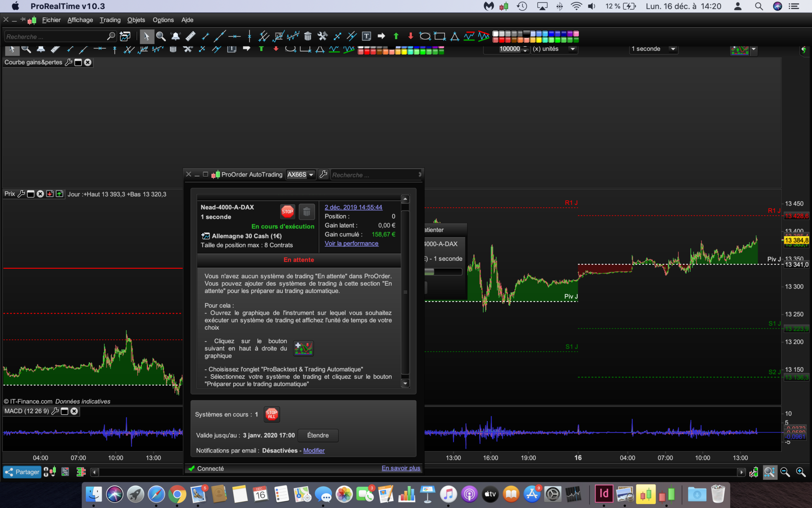
Task: Click the Étendre button
Action: pos(318,435)
